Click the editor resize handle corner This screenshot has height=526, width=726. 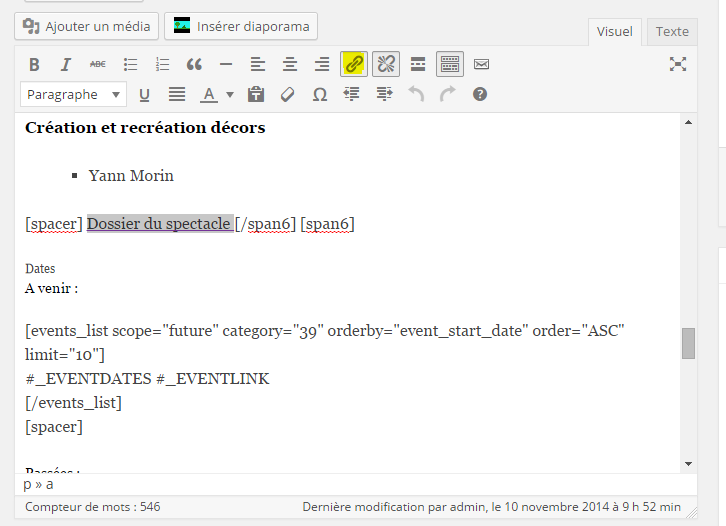point(692,513)
